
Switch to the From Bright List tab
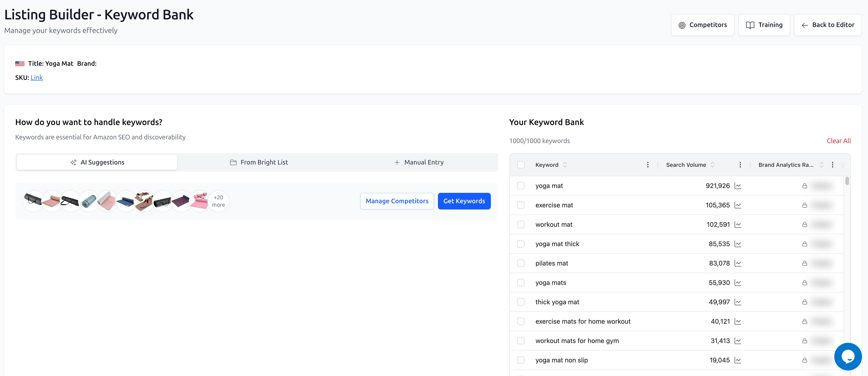(x=264, y=162)
